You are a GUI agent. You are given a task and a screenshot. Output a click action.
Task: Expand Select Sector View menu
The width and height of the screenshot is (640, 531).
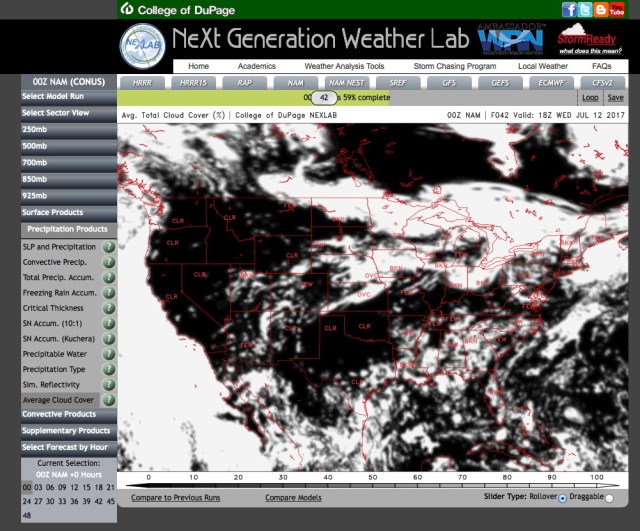click(69, 113)
